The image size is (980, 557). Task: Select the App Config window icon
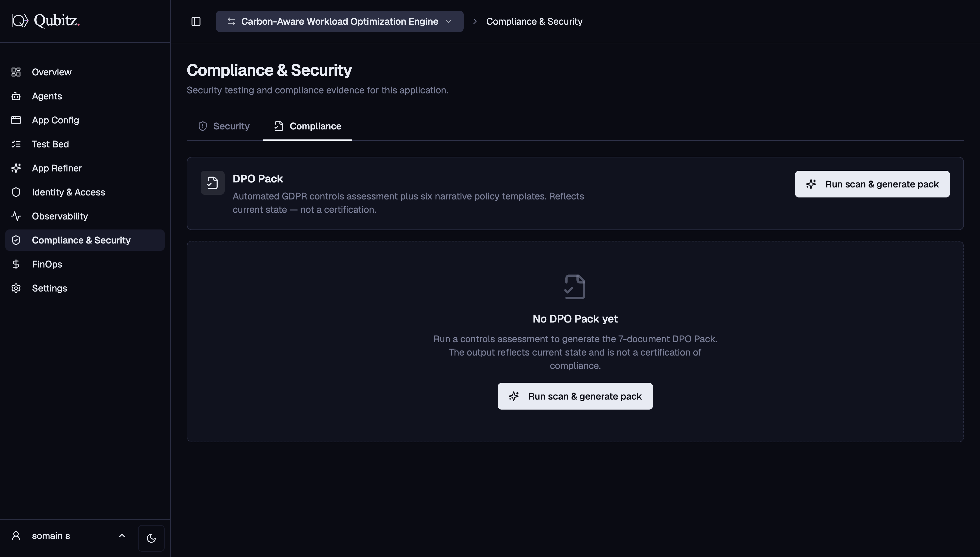pyautogui.click(x=16, y=120)
